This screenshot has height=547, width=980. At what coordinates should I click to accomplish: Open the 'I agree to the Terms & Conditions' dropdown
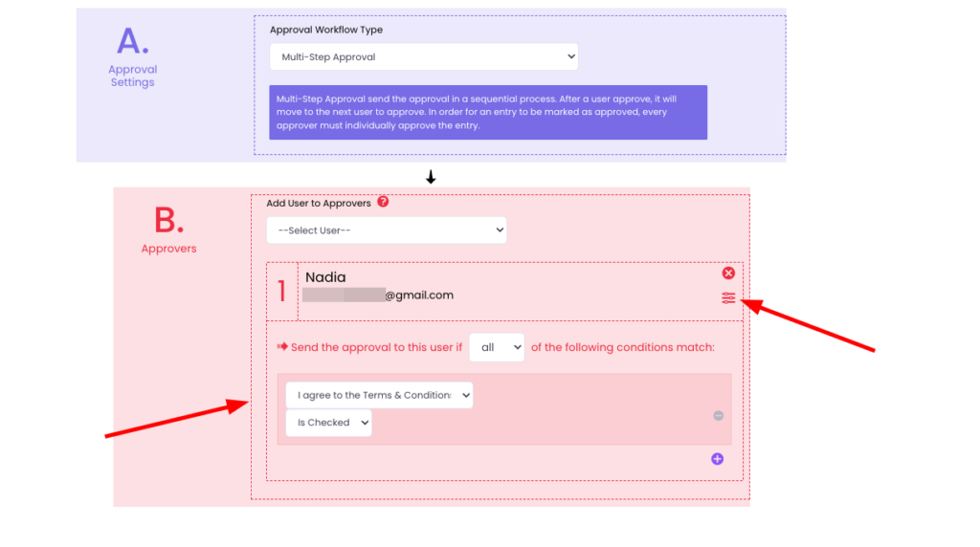point(379,395)
